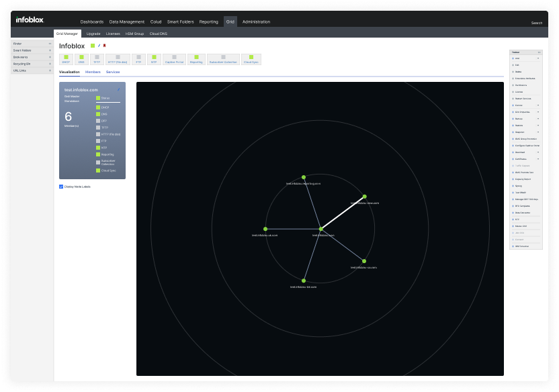Collapse the Toolbar panel

tap(539, 52)
